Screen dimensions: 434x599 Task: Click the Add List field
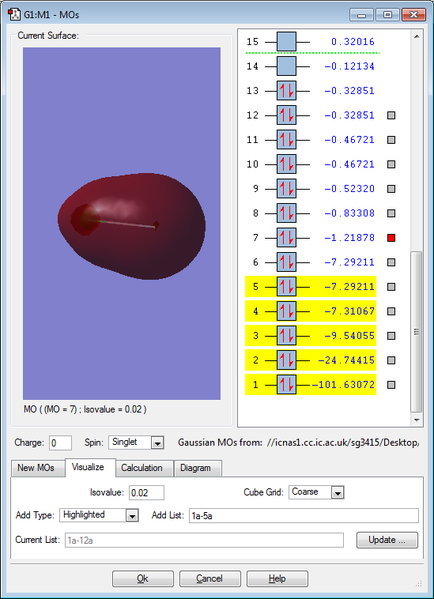click(304, 515)
